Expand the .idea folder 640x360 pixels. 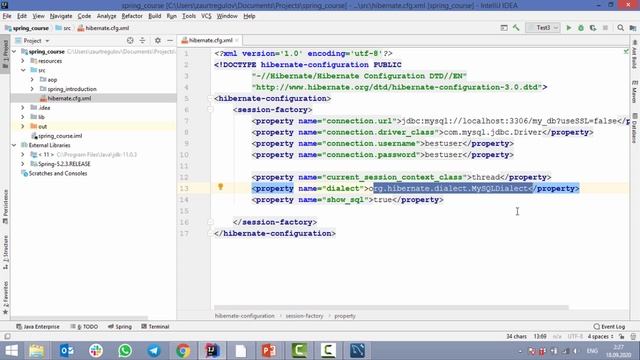tap(23, 108)
